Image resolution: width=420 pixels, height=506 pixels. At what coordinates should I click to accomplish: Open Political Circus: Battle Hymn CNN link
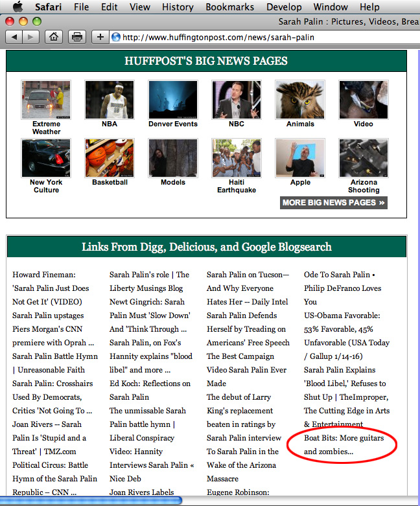point(54,479)
